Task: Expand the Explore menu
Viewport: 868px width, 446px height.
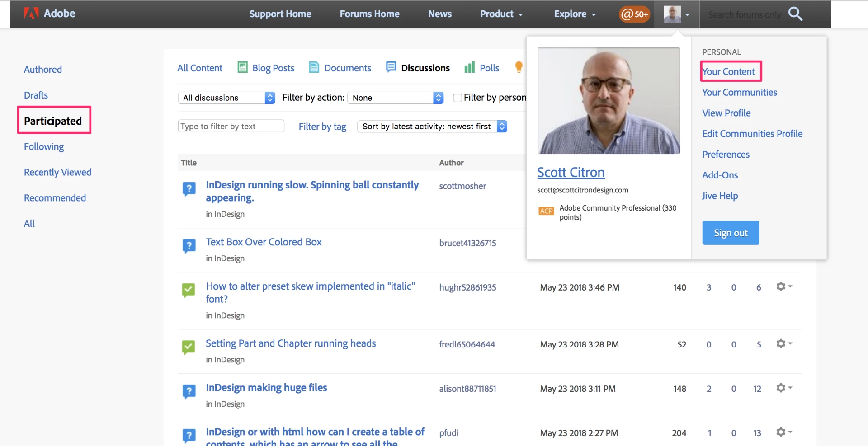Action: tap(575, 14)
